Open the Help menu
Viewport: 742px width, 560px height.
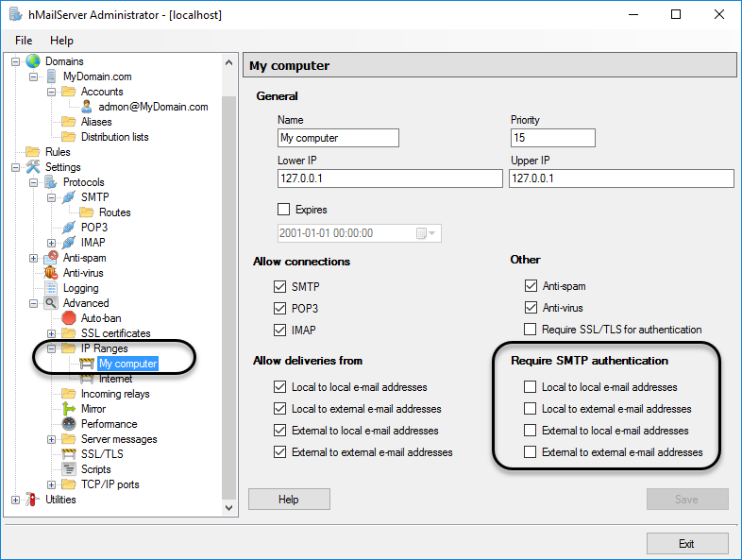click(62, 41)
